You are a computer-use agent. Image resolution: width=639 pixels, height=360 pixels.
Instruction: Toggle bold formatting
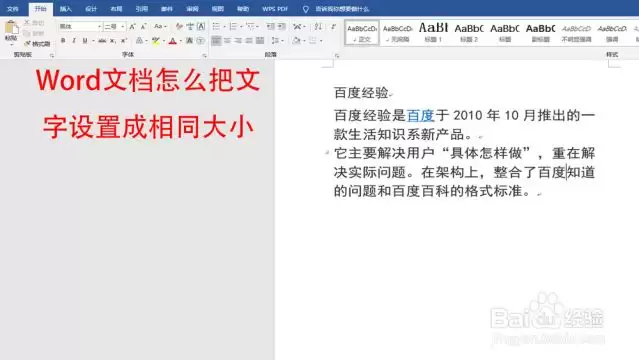pos(63,40)
